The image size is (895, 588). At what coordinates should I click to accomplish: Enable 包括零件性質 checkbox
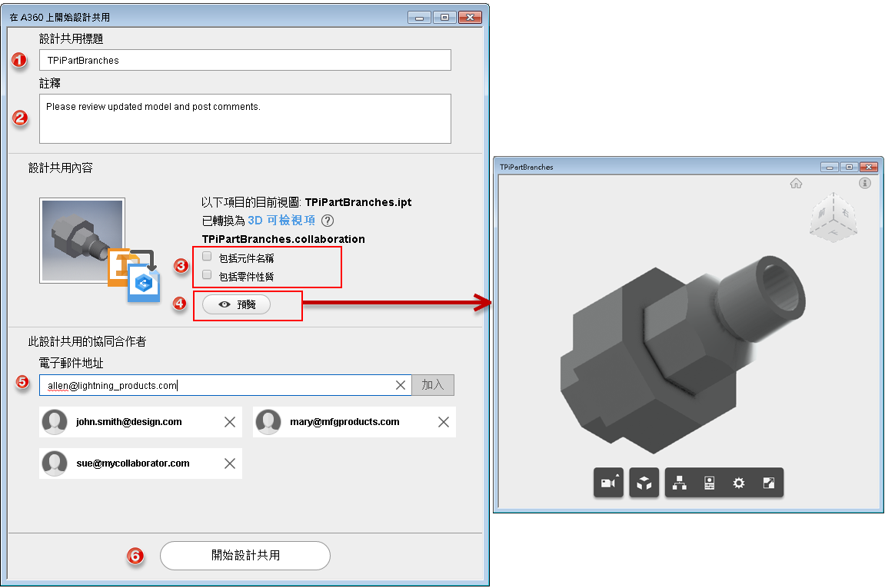tap(207, 275)
